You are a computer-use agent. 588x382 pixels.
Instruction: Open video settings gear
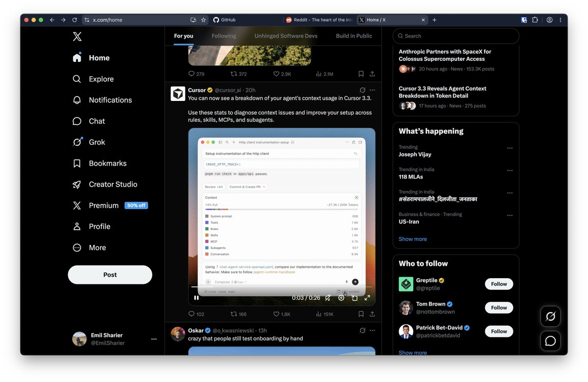coord(341,298)
